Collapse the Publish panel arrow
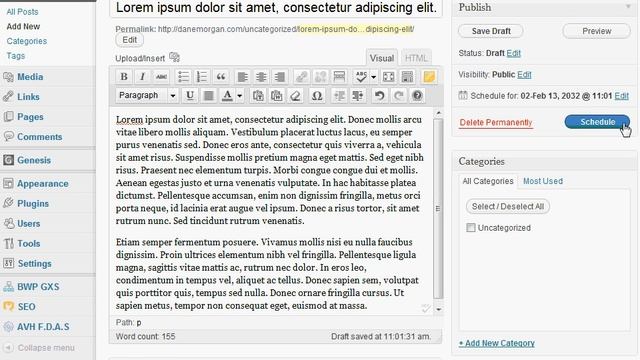640x360 pixels. [x=628, y=7]
